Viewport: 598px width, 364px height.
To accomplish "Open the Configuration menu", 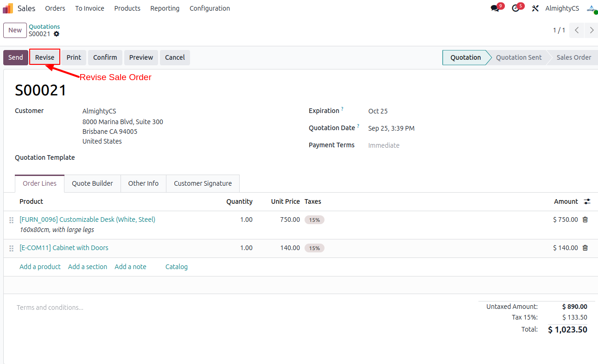I will click(x=210, y=8).
